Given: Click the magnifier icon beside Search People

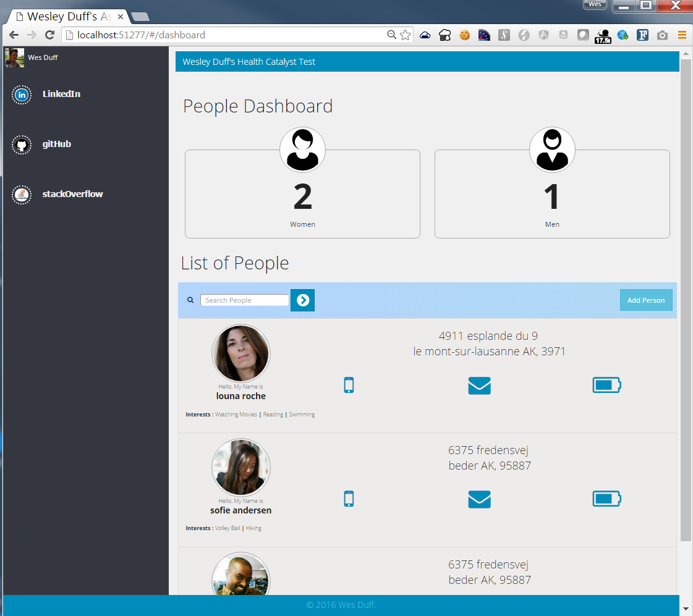Looking at the screenshot, I should pos(190,300).
